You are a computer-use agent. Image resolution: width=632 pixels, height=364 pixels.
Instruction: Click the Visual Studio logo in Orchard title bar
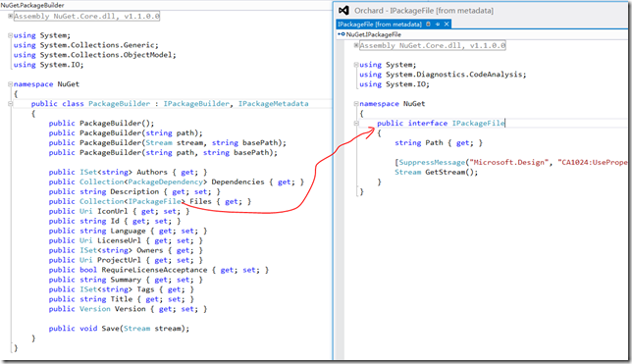343,11
